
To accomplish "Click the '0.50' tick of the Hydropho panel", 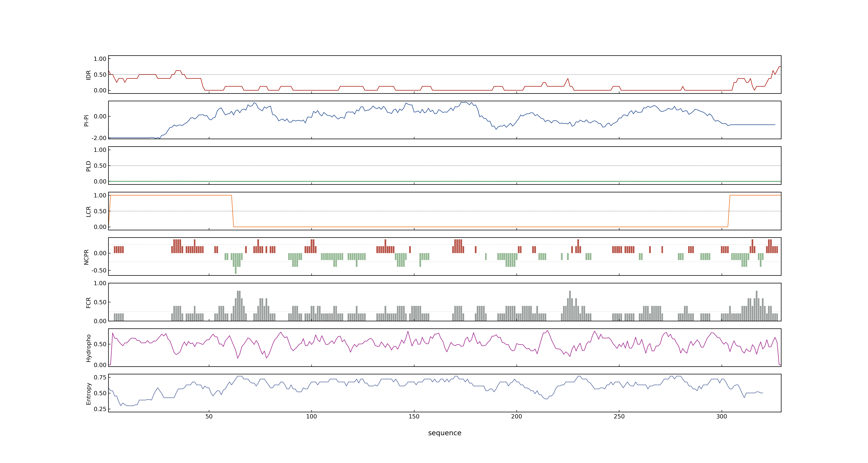I will tap(100, 344).
